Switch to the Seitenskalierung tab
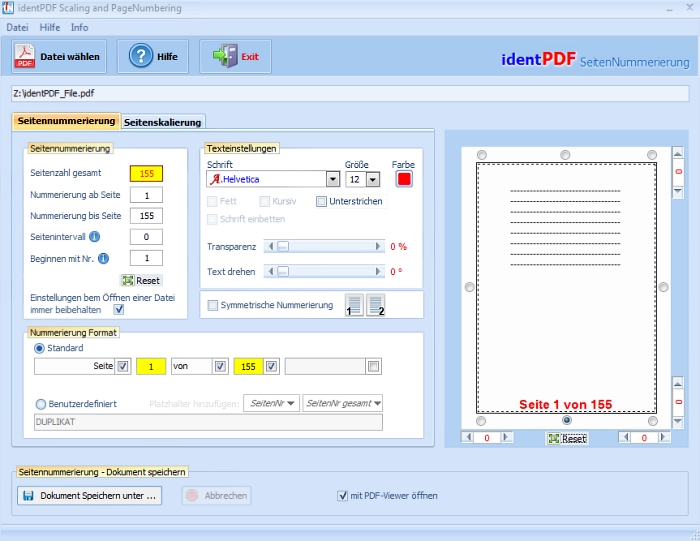 [x=162, y=122]
